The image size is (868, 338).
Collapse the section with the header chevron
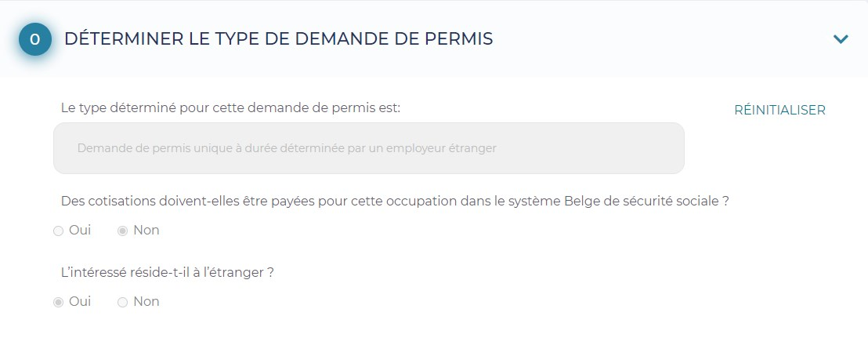[841, 39]
